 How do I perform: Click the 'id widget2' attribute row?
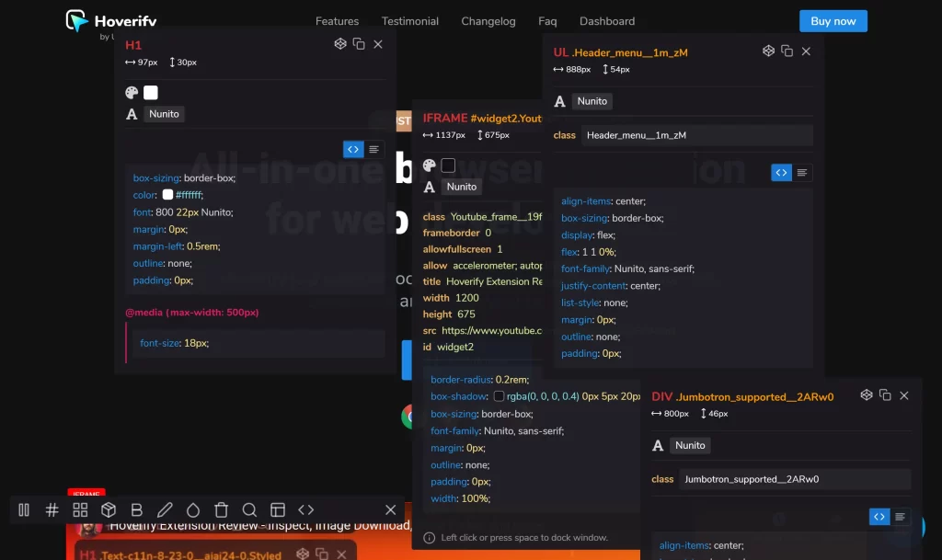448,347
